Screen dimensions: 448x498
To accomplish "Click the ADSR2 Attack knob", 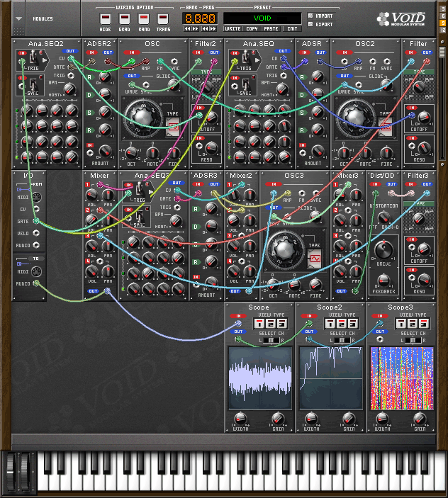I will click(105, 77).
